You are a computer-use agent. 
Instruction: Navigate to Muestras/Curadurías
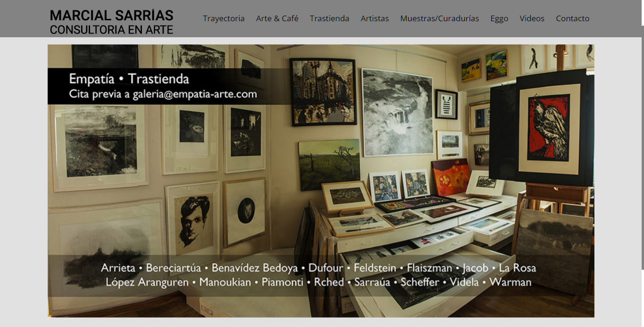pyautogui.click(x=439, y=18)
